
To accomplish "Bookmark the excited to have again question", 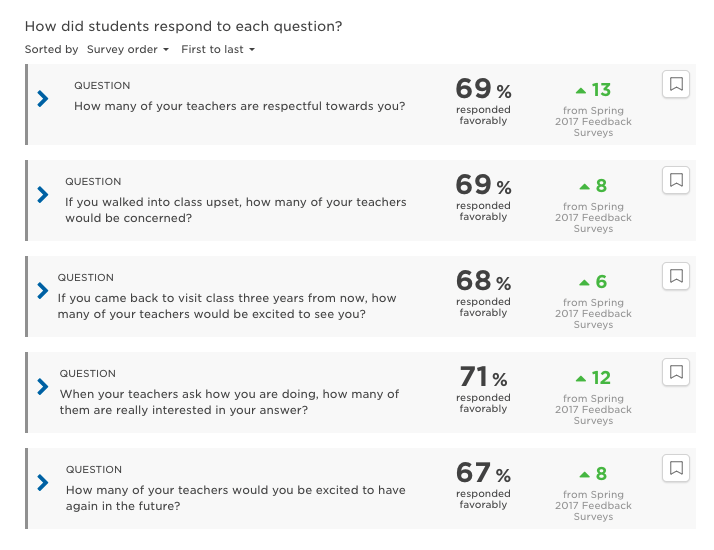I will tap(676, 469).
